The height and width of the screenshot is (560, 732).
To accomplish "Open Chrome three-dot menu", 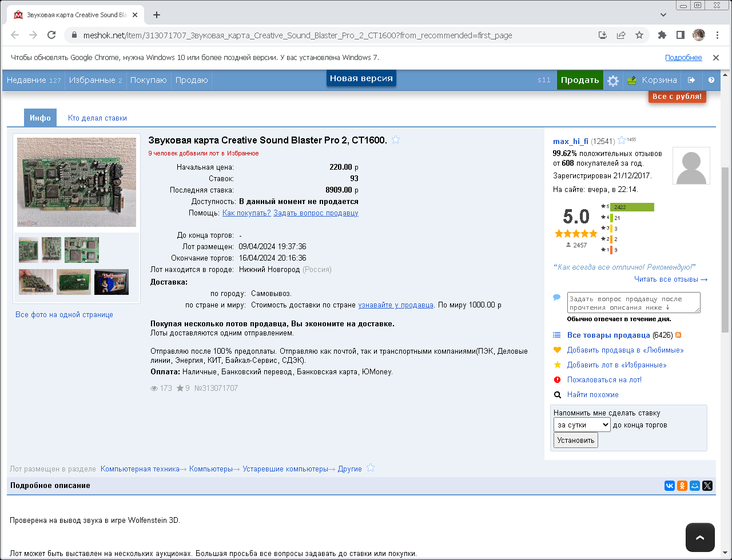I will [x=717, y=35].
